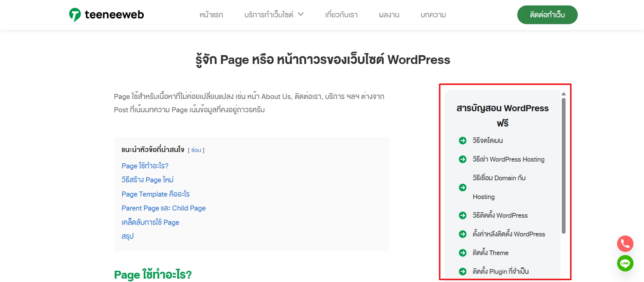Expand the บริการทำเว็บไซต์ dropdown chevron

[x=301, y=14]
